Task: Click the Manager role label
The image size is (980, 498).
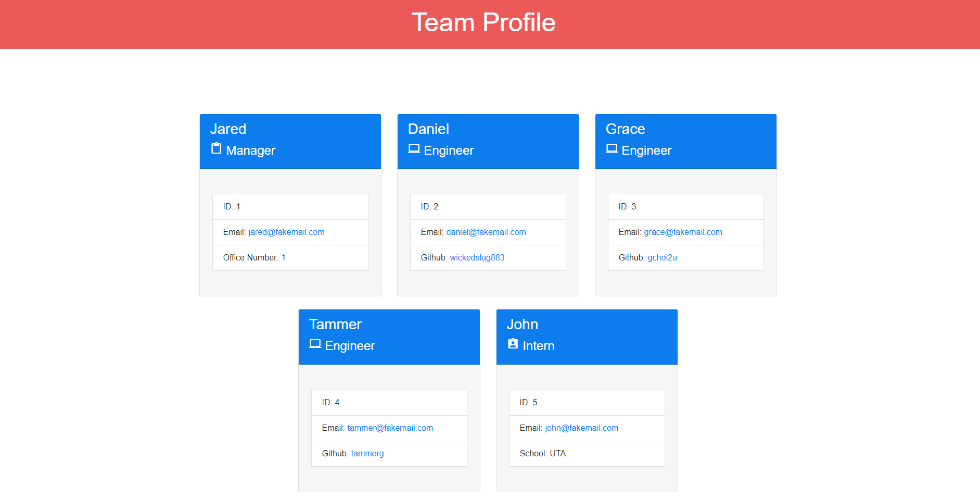Action: pos(250,151)
